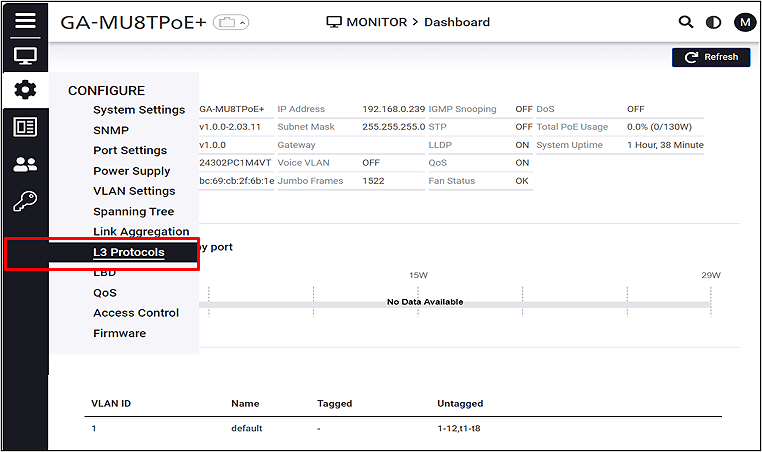
Task: Open the user avatar 'M' menu
Action: click(x=745, y=22)
